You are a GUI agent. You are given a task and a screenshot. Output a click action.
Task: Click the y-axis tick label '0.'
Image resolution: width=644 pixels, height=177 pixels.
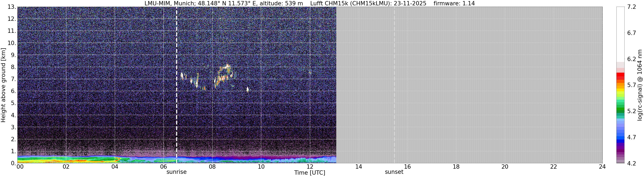click(x=13, y=163)
